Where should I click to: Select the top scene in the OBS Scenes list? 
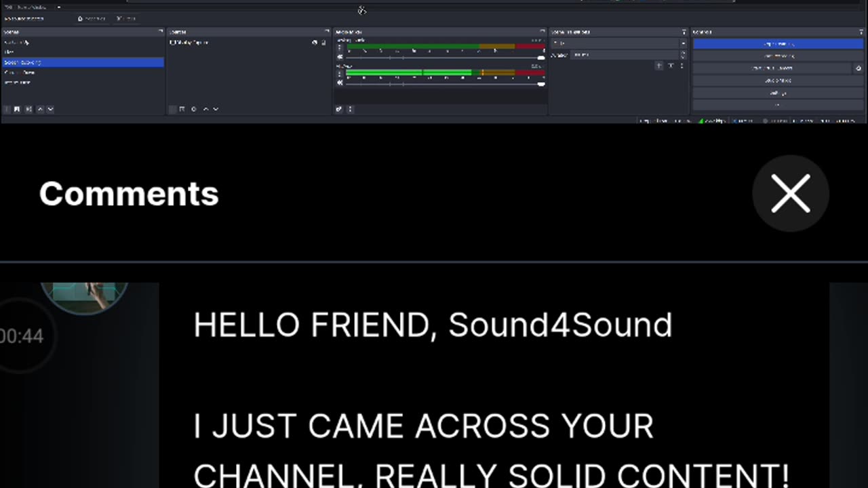[x=82, y=42]
